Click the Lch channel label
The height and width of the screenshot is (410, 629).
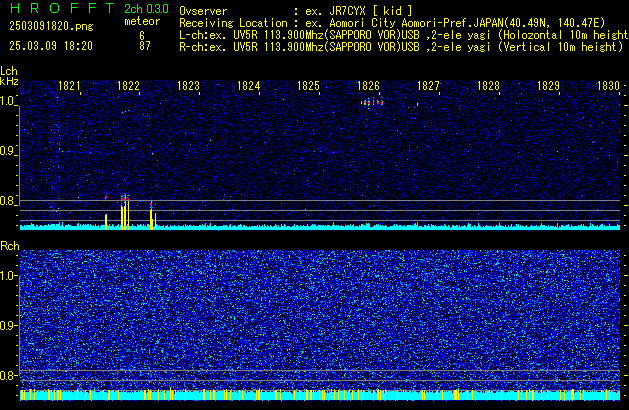[x=9, y=71]
